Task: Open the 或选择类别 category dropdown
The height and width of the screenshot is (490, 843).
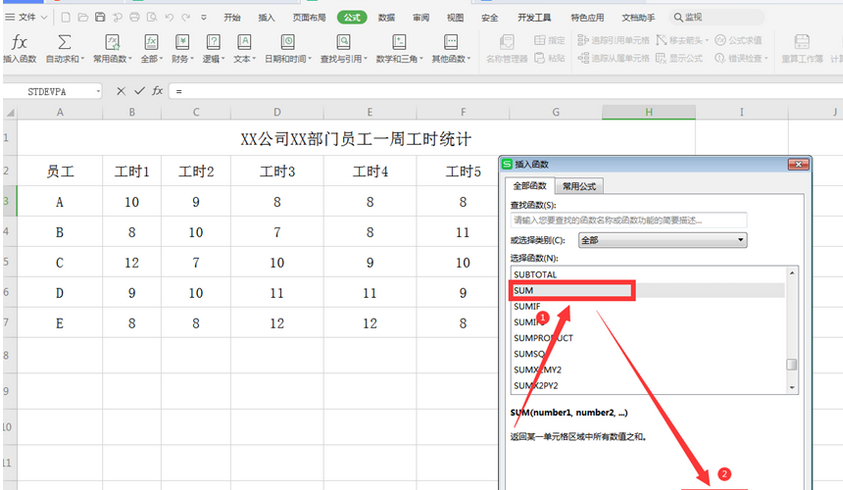Action: click(x=662, y=240)
